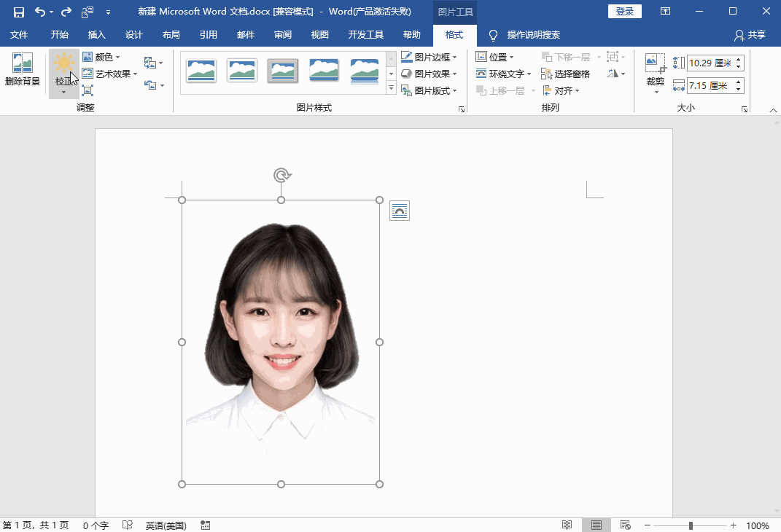This screenshot has width=781, height=532.
Task: Switch to the Help (帮助) tab
Action: 412,35
